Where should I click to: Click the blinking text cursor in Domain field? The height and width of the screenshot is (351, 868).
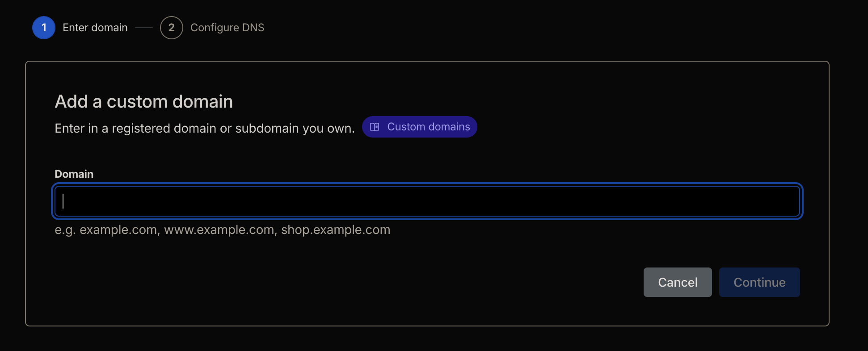[63, 201]
